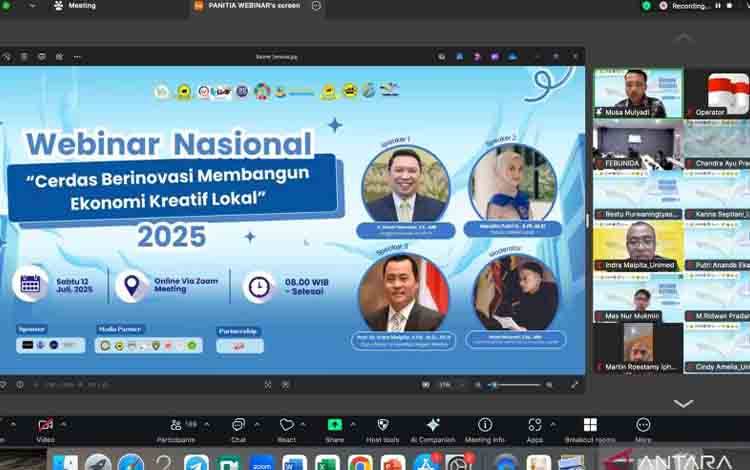Expand the arrow beside Participants
Viewport: 750px width, 470px height.
click(x=207, y=424)
